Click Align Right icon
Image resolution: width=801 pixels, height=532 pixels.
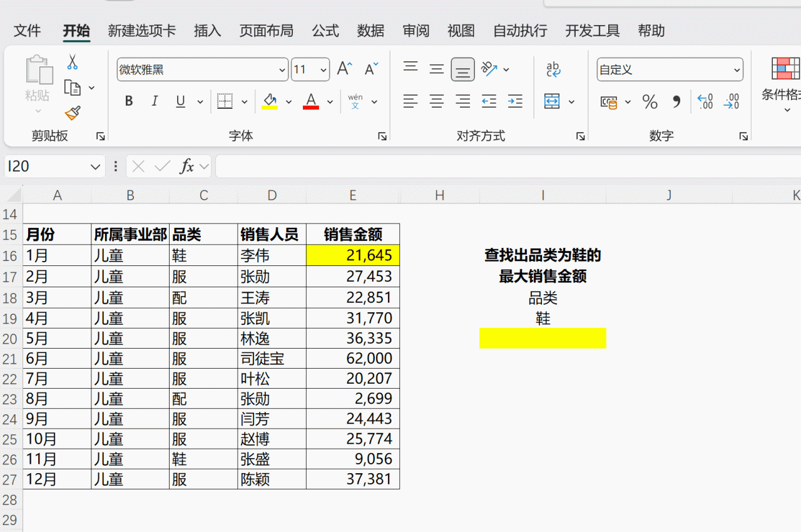(x=463, y=101)
